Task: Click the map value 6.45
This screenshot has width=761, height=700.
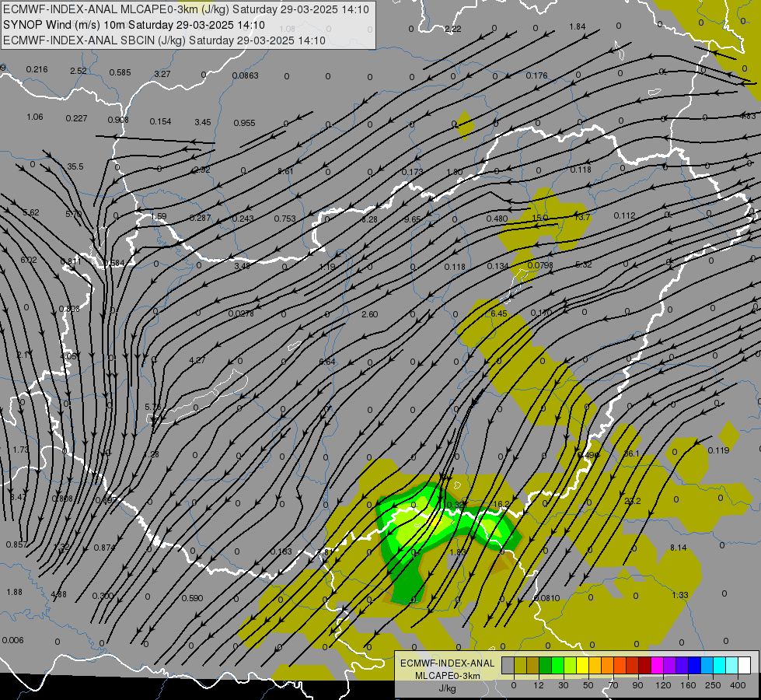Action: coord(499,313)
